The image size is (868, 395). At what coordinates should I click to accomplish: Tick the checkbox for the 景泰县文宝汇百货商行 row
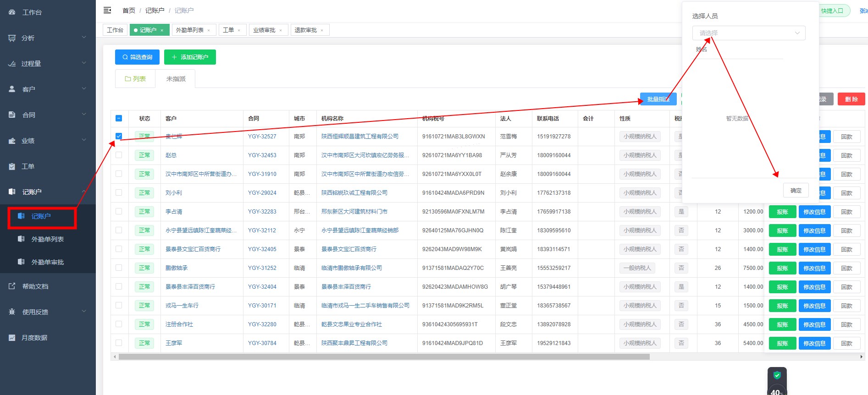tap(119, 249)
